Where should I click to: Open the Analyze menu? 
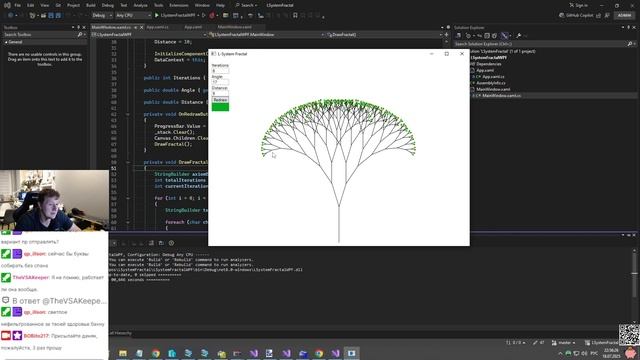tap(140, 5)
